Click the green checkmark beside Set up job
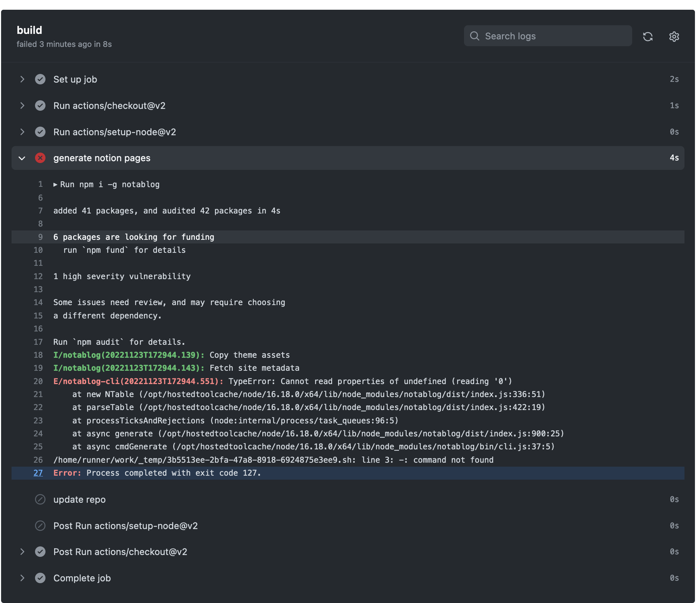The width and height of the screenshot is (700, 603). point(40,79)
